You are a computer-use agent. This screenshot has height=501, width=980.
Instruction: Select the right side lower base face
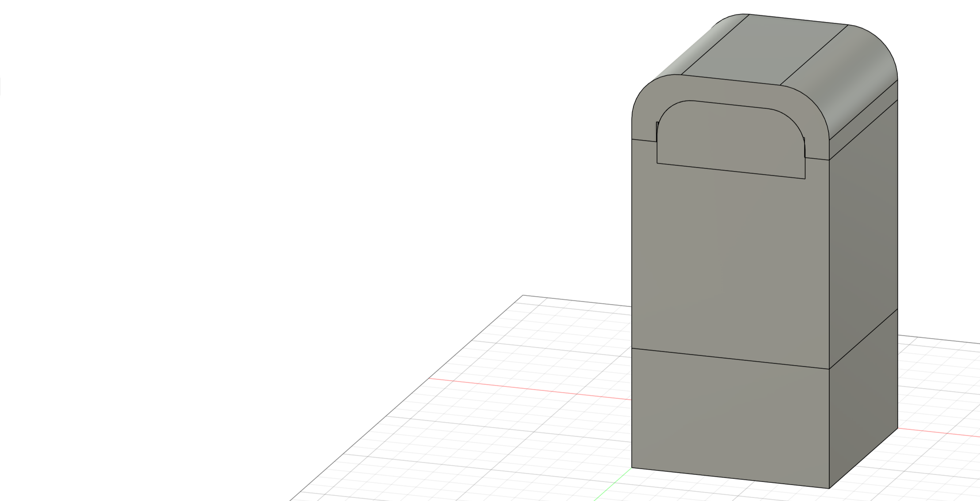click(864, 398)
